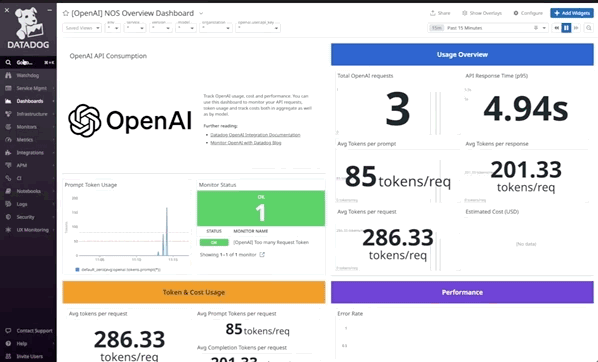
Task: Click the green OK monitor status block
Action: coord(261,208)
